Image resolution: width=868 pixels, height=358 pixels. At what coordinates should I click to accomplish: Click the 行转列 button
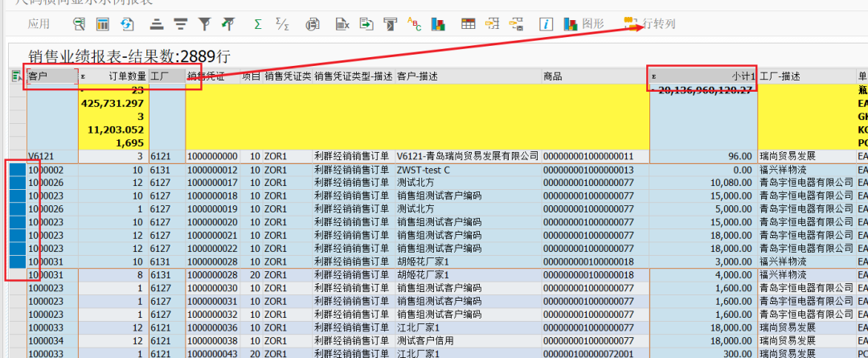tap(650, 24)
